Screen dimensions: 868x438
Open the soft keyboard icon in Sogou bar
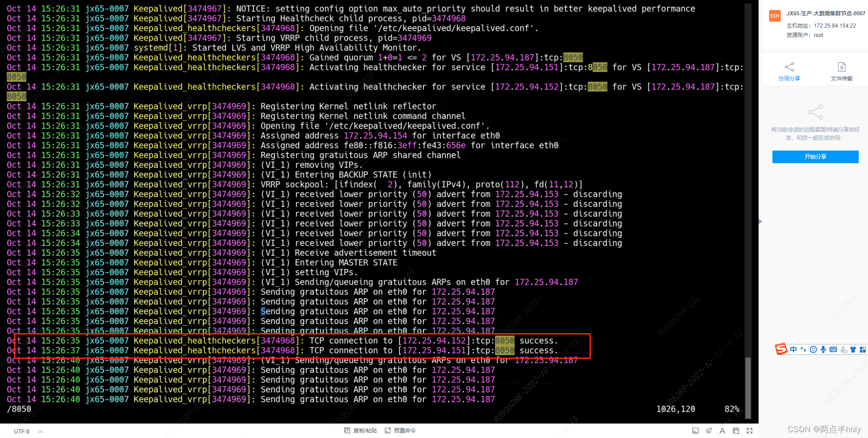tap(833, 349)
